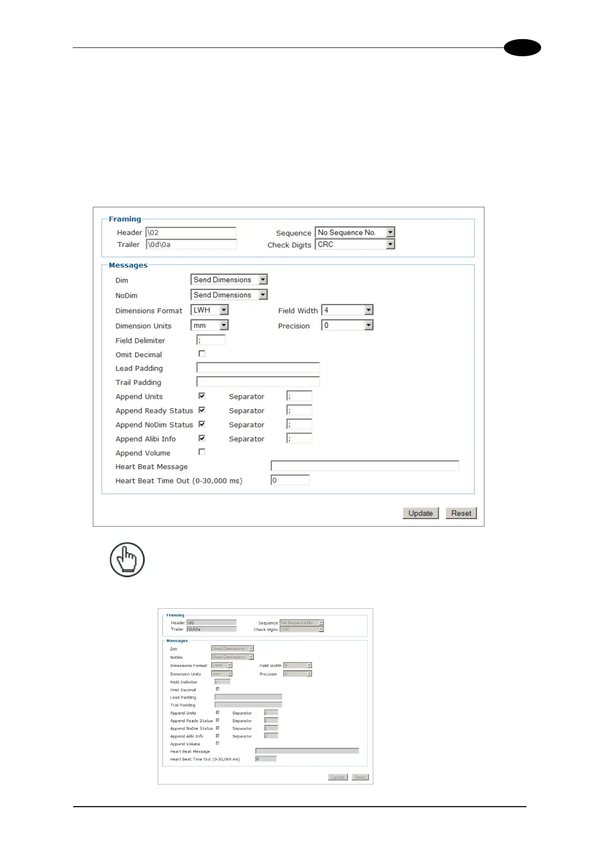Click the Separator field beside Append Alibi Info

coord(299,438)
